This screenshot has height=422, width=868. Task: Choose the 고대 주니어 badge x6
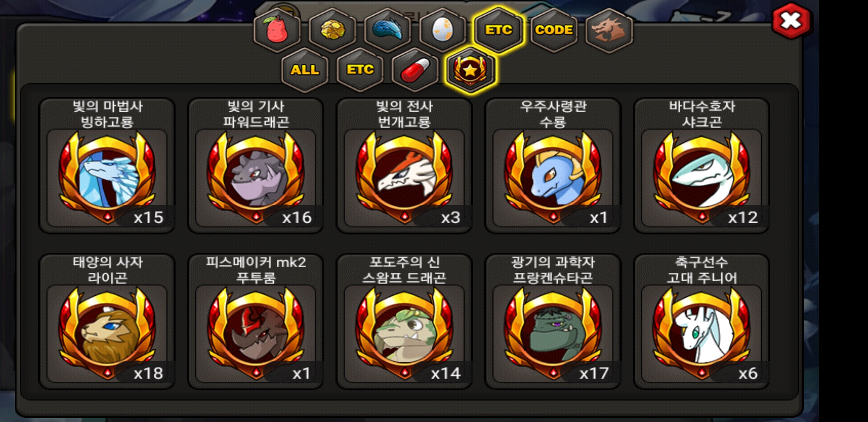click(701, 322)
